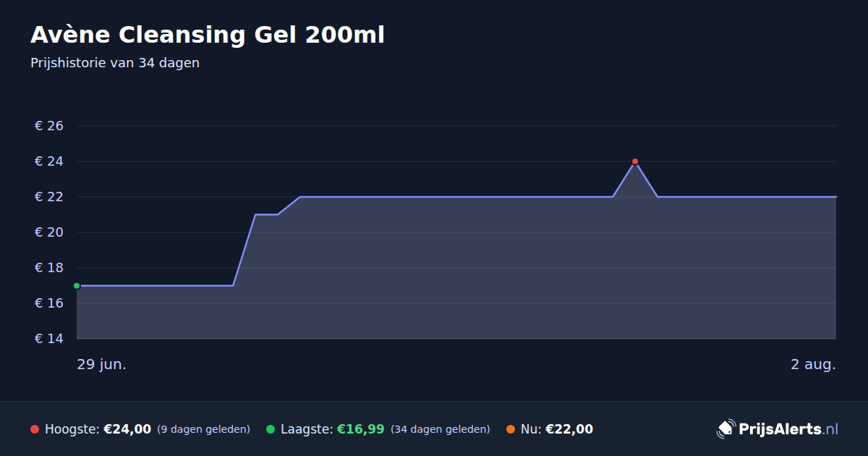Select the €16,99 lowest price value
The height and width of the screenshot is (456, 868).
pyautogui.click(x=361, y=429)
